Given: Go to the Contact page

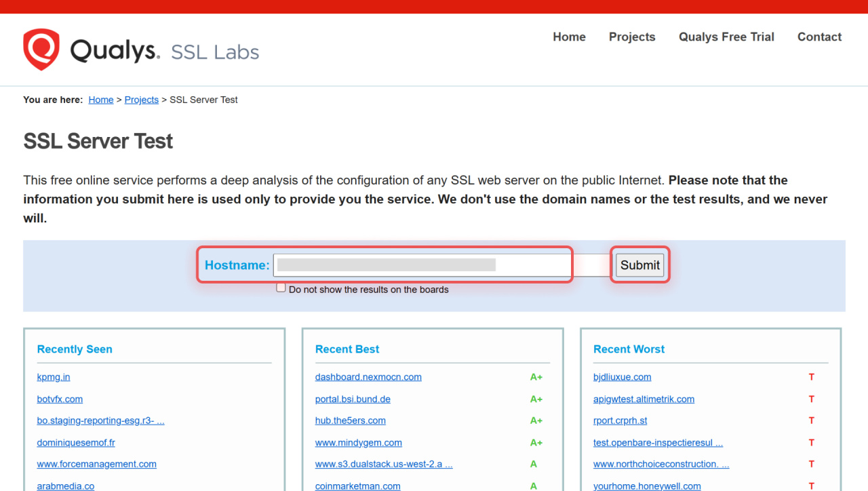Looking at the screenshot, I should pyautogui.click(x=819, y=37).
